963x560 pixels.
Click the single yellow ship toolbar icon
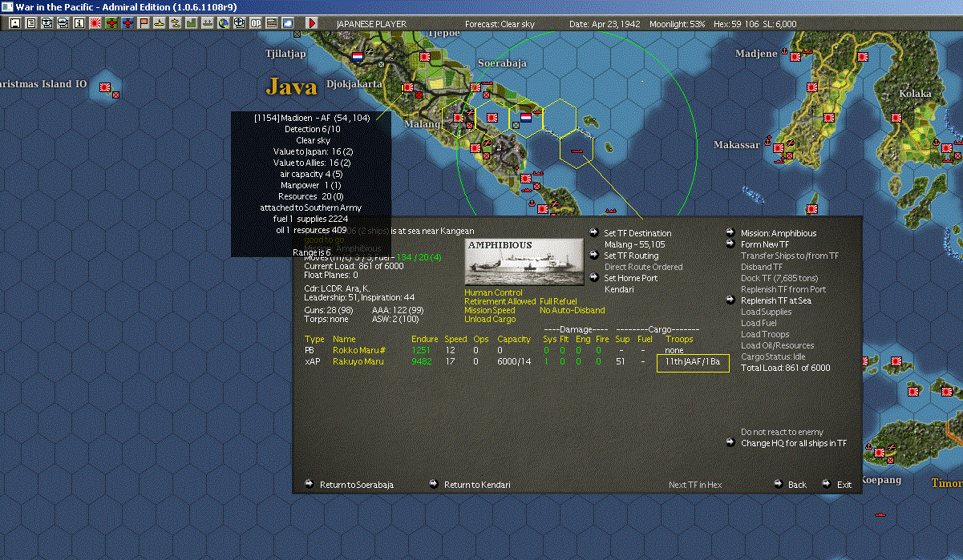tap(160, 23)
